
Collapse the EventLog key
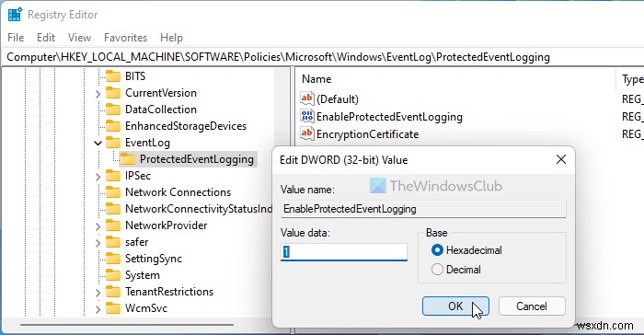coord(98,143)
